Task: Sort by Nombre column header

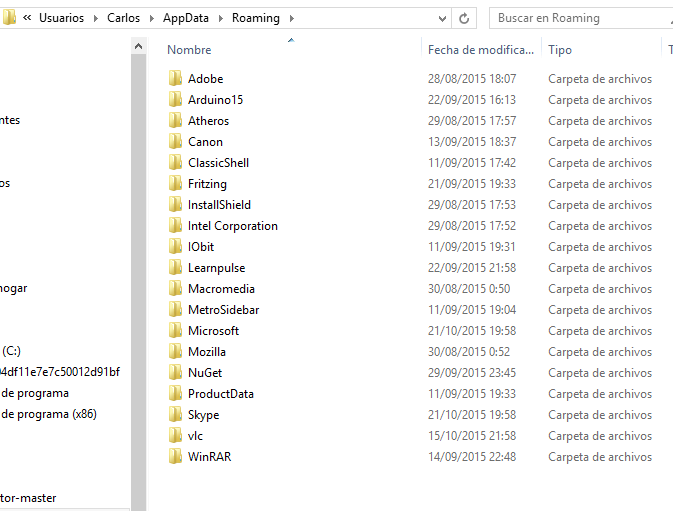Action: click(x=189, y=50)
